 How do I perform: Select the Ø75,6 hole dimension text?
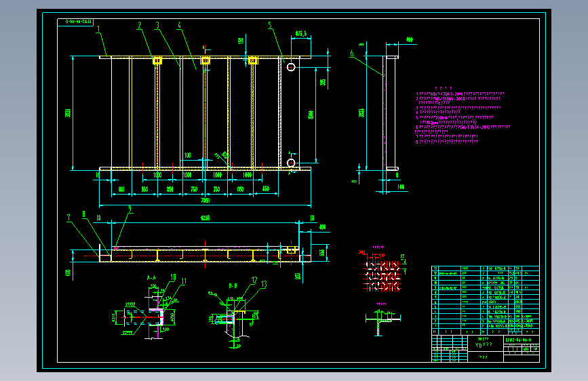click(301, 34)
